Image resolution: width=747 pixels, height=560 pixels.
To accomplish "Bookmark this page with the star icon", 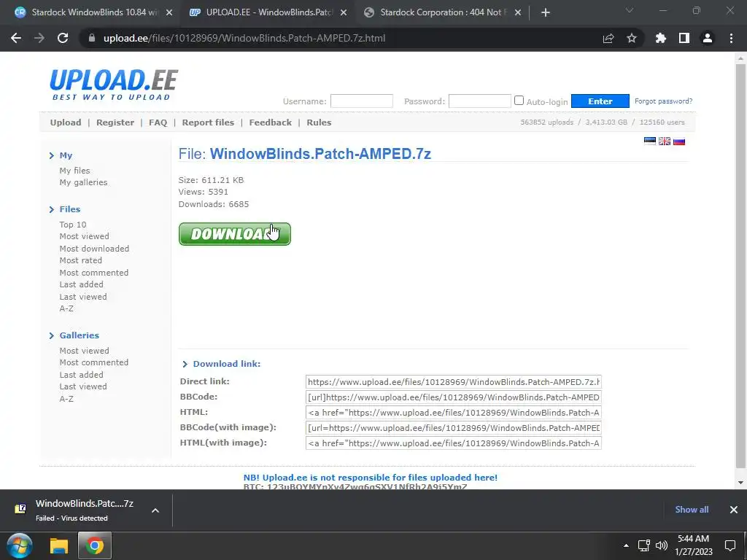I will pyautogui.click(x=631, y=38).
